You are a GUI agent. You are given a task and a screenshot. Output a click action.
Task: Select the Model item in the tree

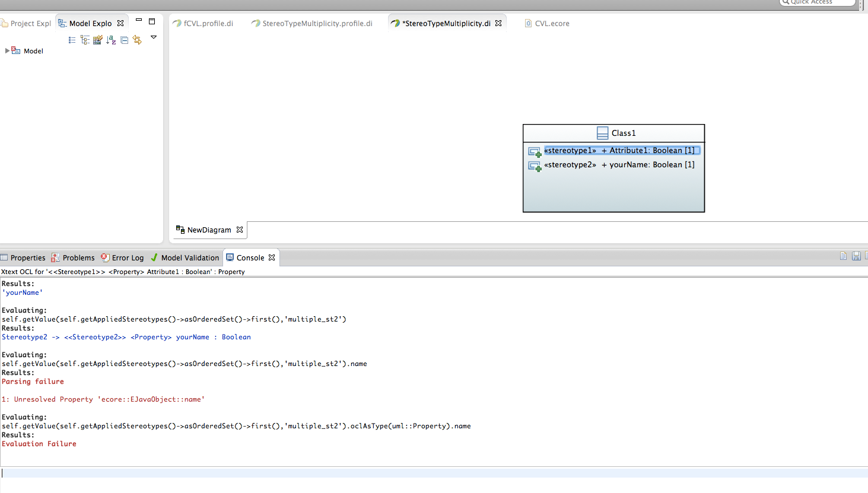(x=33, y=51)
